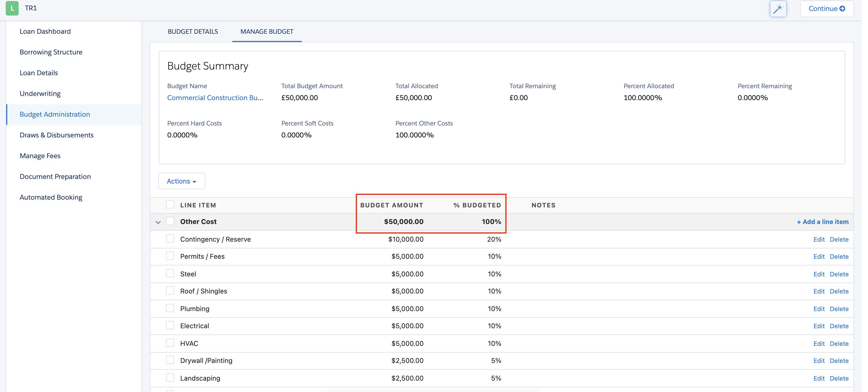Edit the Contingency / Reserve line item
Viewport: 868px width, 392px height.
(819, 239)
